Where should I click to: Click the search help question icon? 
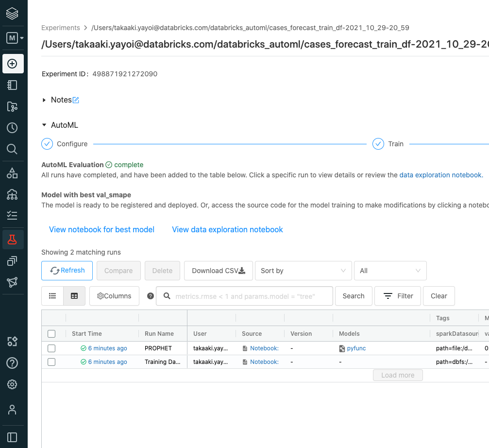point(151,296)
